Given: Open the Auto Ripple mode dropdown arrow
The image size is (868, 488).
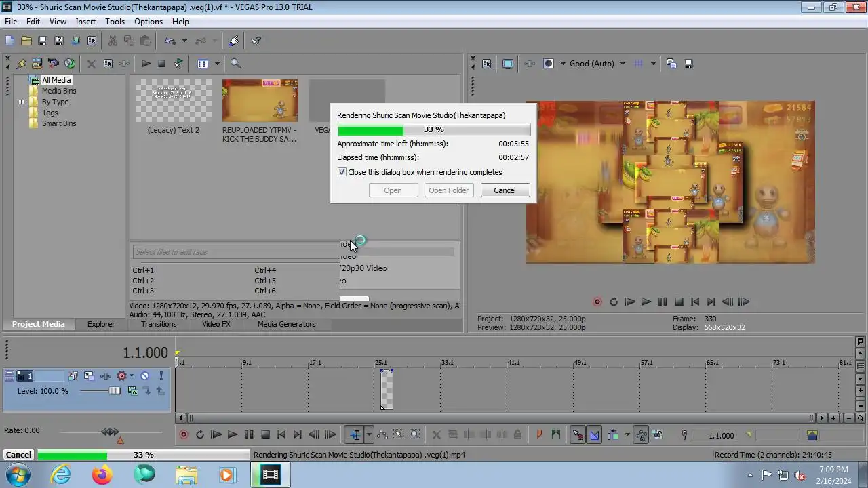Looking at the screenshot, I should [627, 435].
